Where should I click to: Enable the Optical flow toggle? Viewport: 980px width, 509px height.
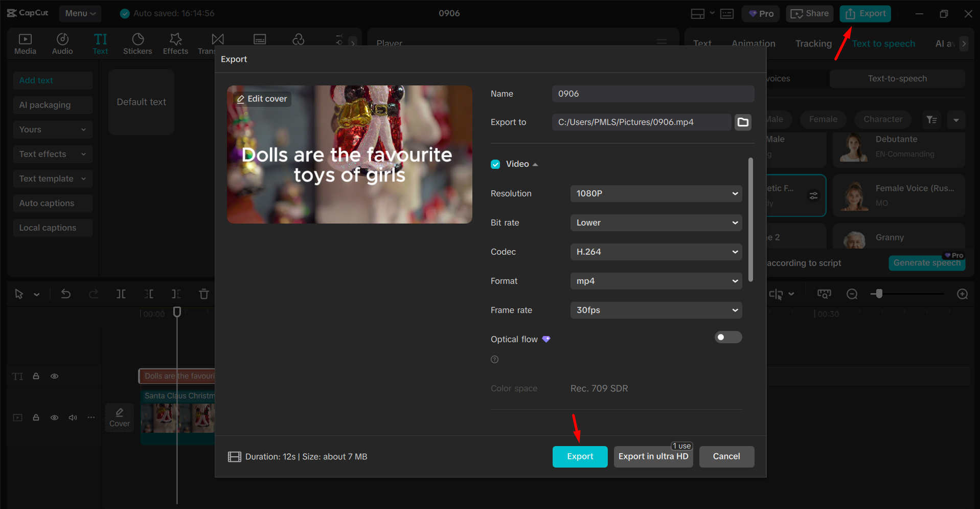pos(728,337)
